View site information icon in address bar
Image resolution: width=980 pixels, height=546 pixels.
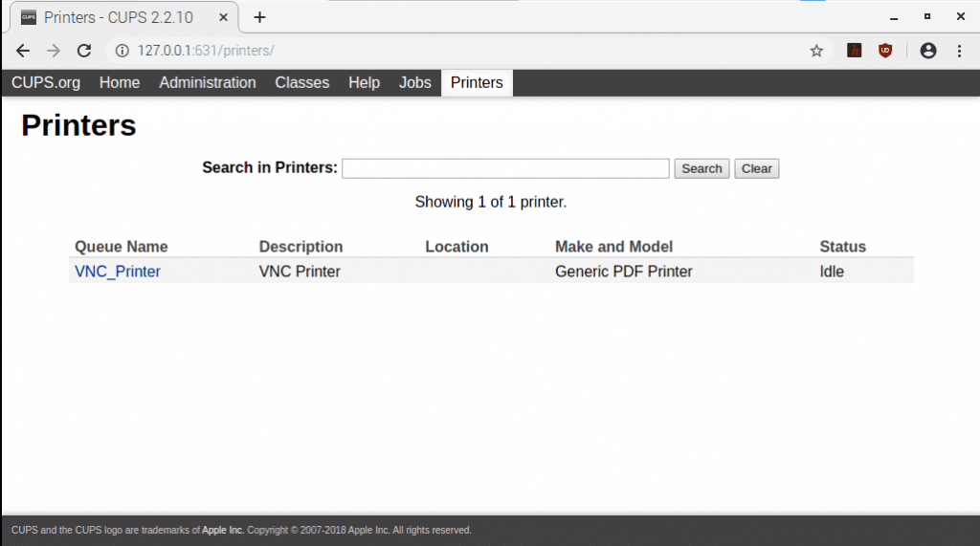pos(122,51)
